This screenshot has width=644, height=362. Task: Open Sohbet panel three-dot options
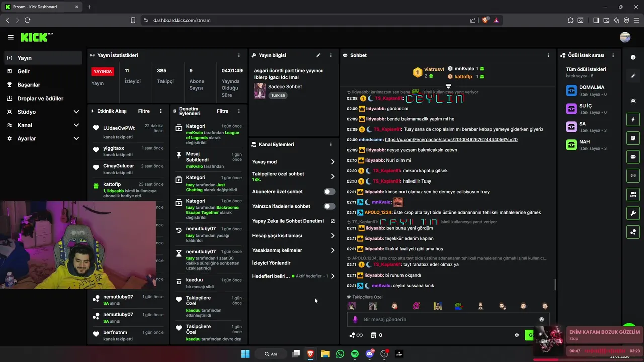[548, 55]
